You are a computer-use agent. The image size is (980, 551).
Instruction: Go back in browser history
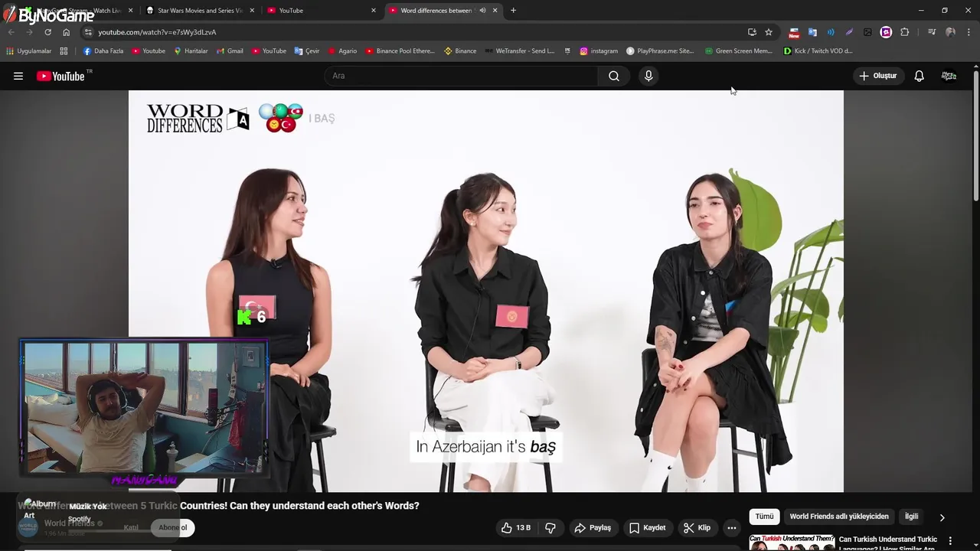click(11, 32)
